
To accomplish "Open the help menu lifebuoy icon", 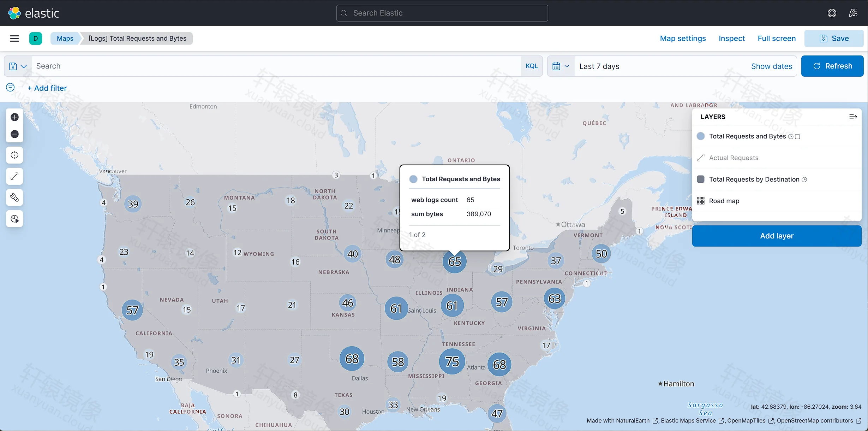I will [832, 13].
